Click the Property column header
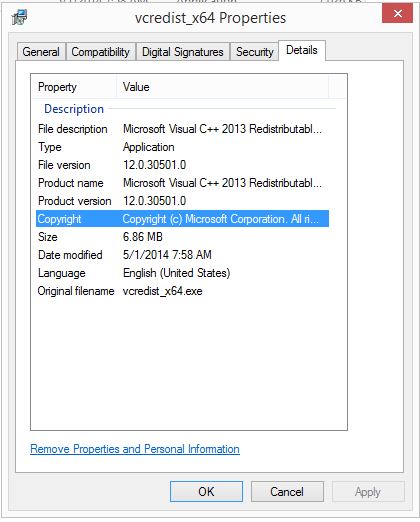 click(74, 87)
